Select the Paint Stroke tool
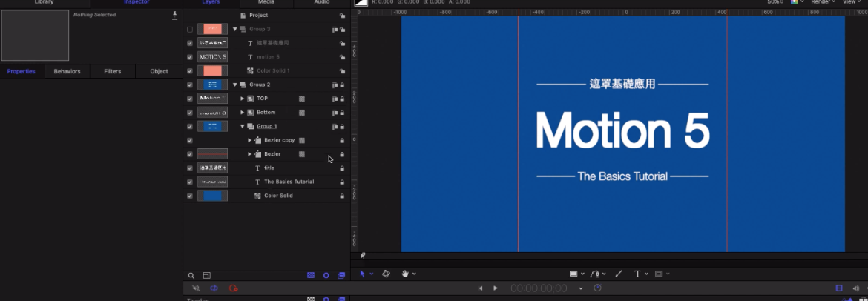The height and width of the screenshot is (301, 868). pos(619,274)
